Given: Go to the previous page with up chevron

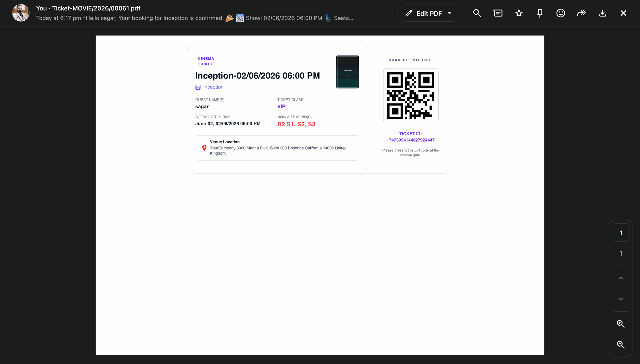Looking at the screenshot, I should pyautogui.click(x=621, y=278).
